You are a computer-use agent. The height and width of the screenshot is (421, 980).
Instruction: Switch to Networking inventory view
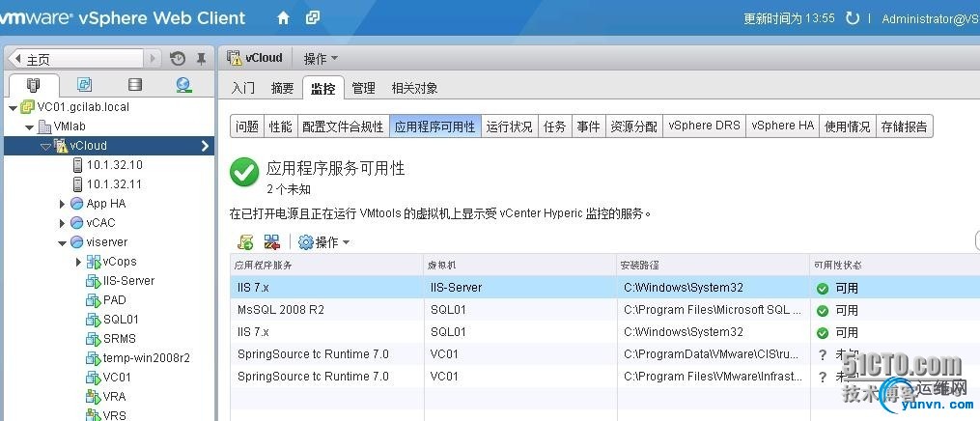[183, 85]
